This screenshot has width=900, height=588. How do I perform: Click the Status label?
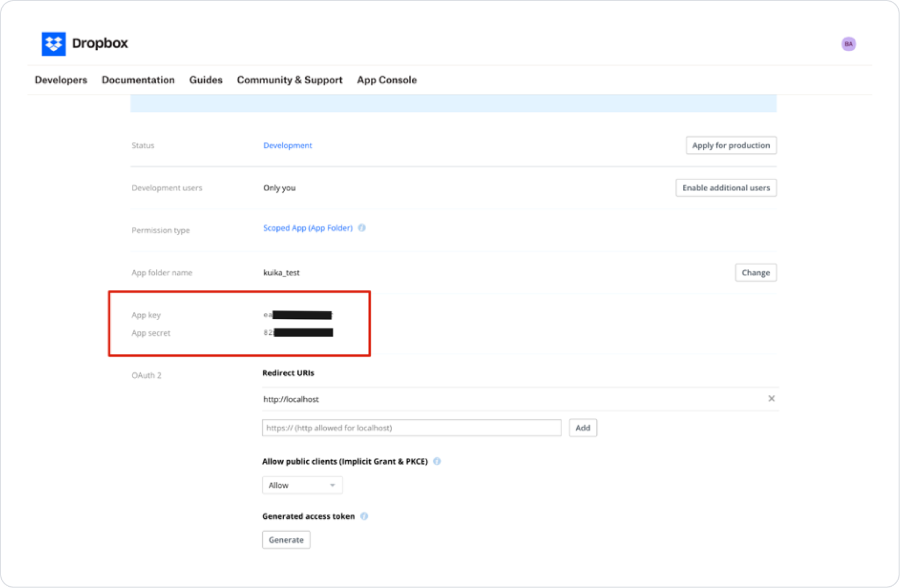[x=143, y=145]
